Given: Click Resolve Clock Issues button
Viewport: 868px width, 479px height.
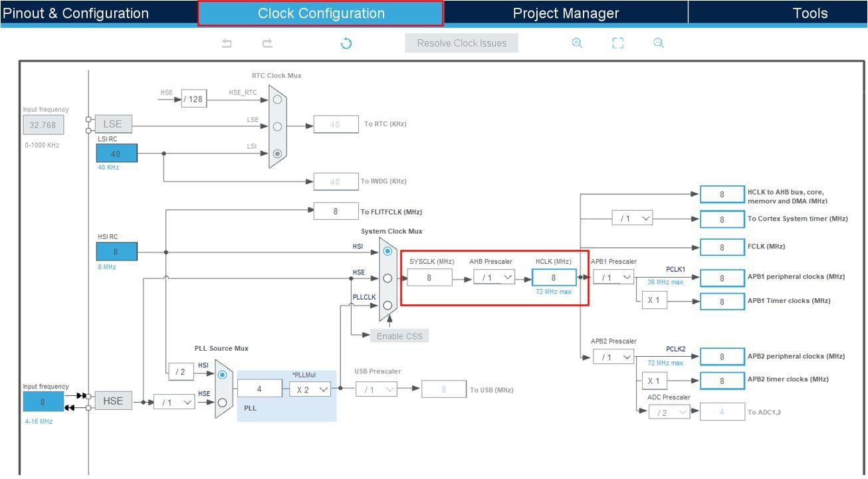Looking at the screenshot, I should coord(462,43).
